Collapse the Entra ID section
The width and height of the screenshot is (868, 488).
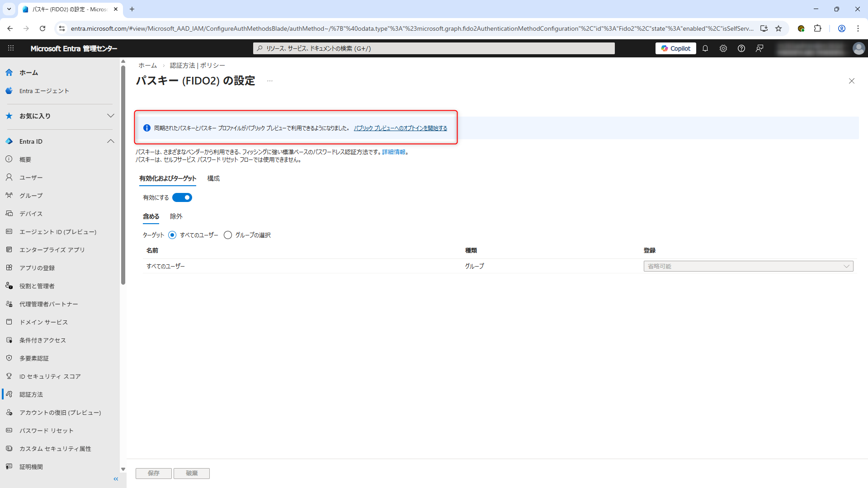point(110,141)
